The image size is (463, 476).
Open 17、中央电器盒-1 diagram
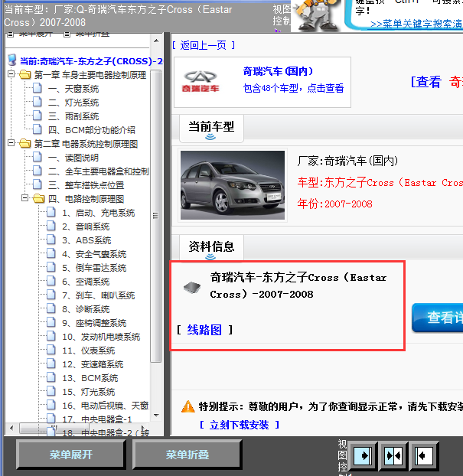(x=97, y=419)
